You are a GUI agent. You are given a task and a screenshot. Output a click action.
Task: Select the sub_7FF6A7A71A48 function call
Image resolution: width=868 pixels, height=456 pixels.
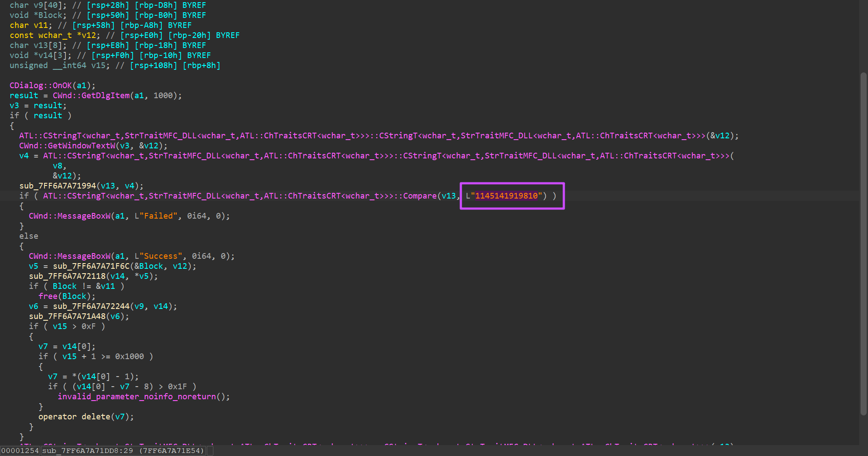point(67,316)
